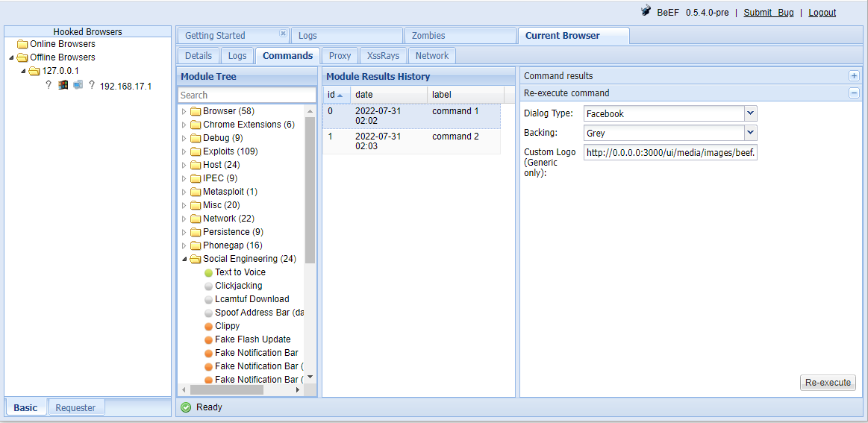Image resolution: width=868 pixels, height=423 pixels.
Task: Click the Windows OS icon for 192.168.17.1
Action: (x=63, y=85)
